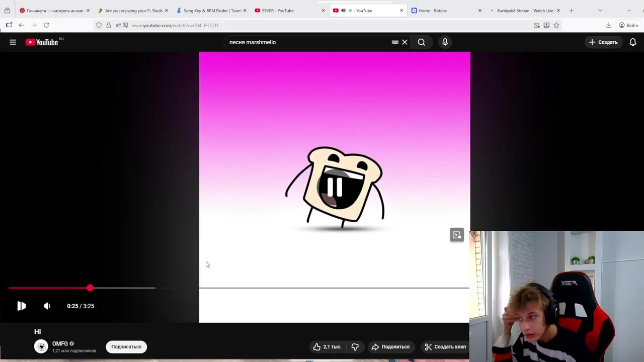Open the YouTube hamburger guide menu
Image resolution: width=644 pixels, height=362 pixels.
coord(13,42)
